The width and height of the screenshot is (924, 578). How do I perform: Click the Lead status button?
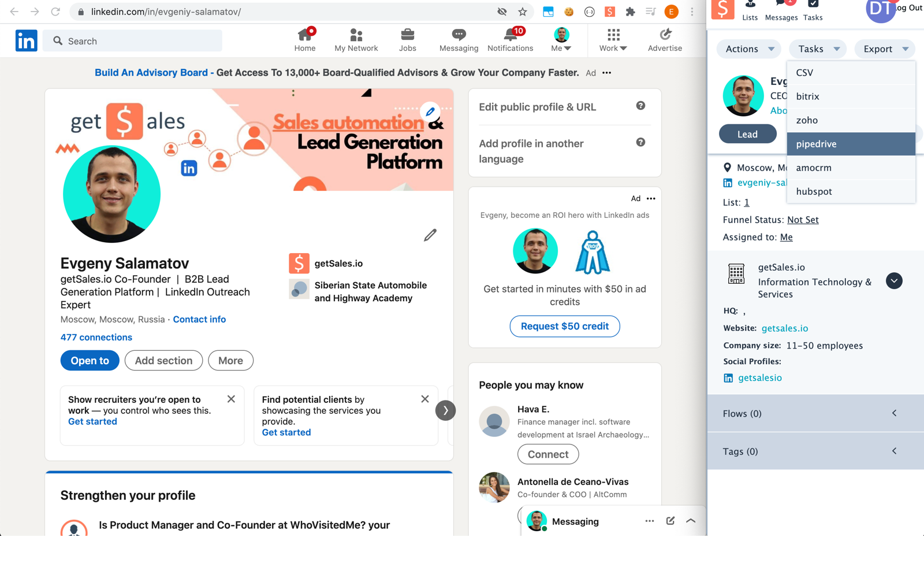pos(747,134)
